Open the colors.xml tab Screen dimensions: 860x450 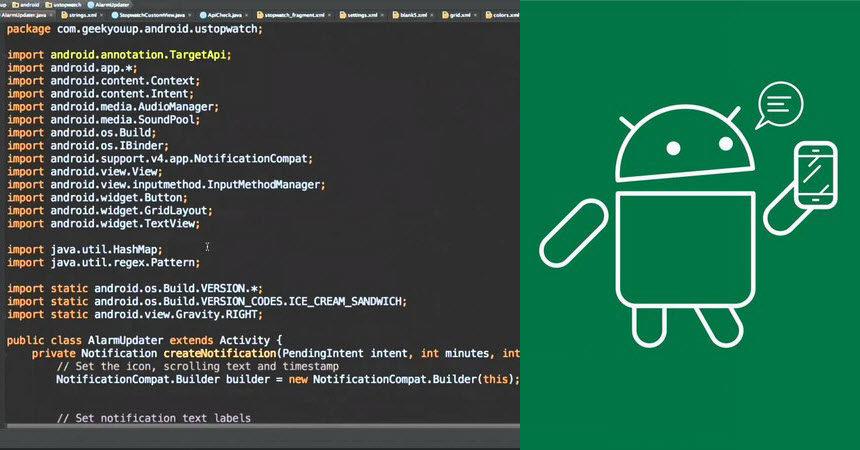click(502, 15)
